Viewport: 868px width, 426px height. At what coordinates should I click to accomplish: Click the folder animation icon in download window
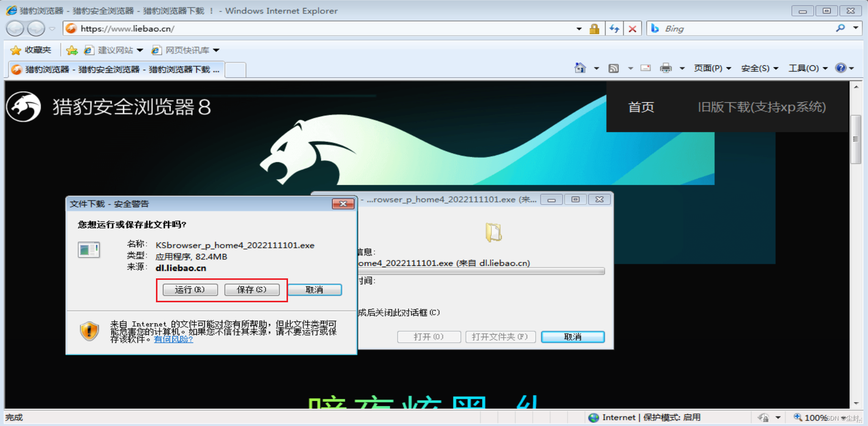pos(493,232)
